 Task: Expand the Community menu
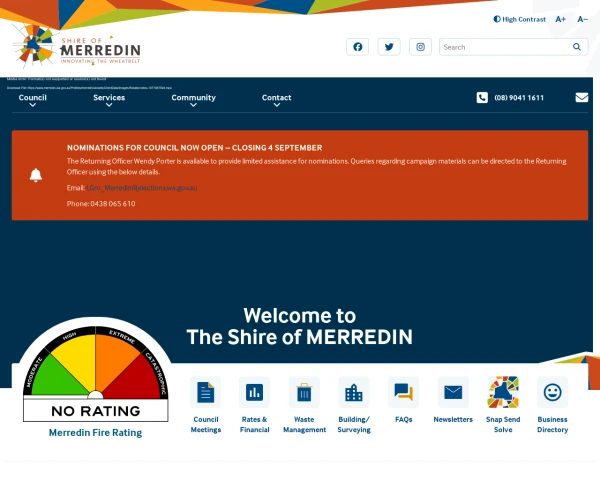point(193,100)
